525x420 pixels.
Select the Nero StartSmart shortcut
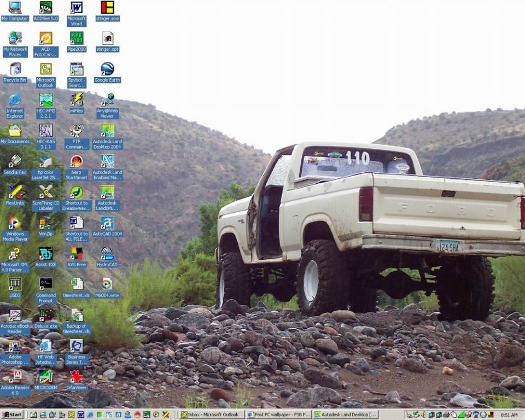77,167
